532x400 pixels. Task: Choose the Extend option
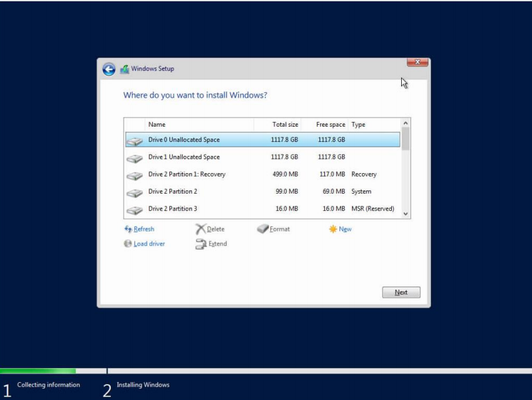(217, 243)
